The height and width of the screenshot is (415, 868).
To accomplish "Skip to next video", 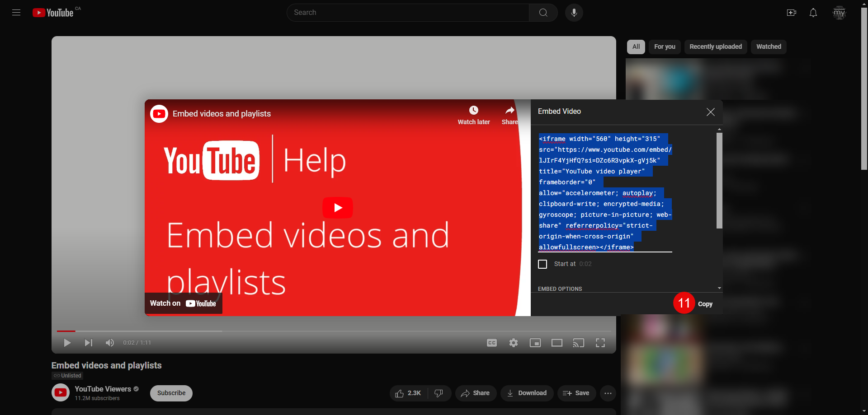I will [89, 343].
